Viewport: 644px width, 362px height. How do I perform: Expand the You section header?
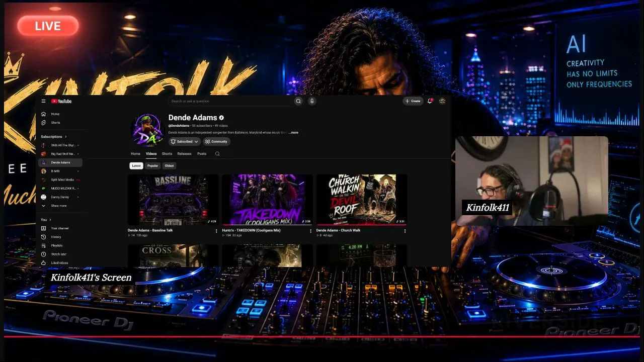(x=46, y=220)
